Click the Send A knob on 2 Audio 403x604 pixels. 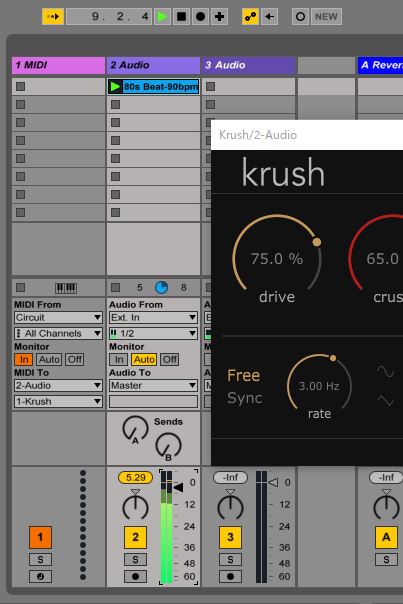[135, 428]
